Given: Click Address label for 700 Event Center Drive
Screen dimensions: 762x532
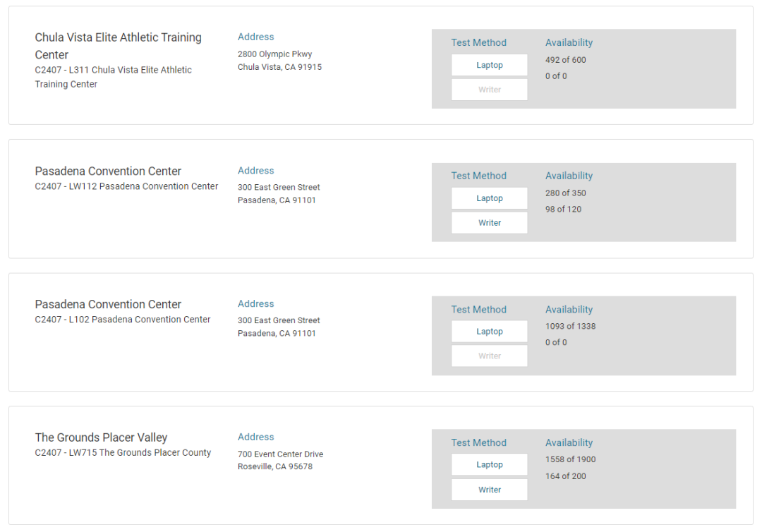Looking at the screenshot, I should [255, 437].
